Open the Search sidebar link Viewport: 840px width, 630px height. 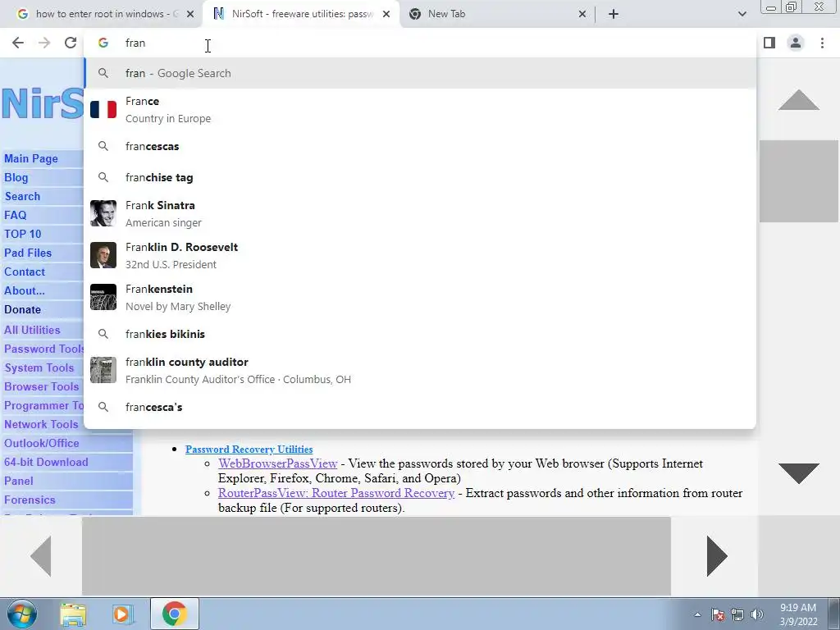point(22,196)
